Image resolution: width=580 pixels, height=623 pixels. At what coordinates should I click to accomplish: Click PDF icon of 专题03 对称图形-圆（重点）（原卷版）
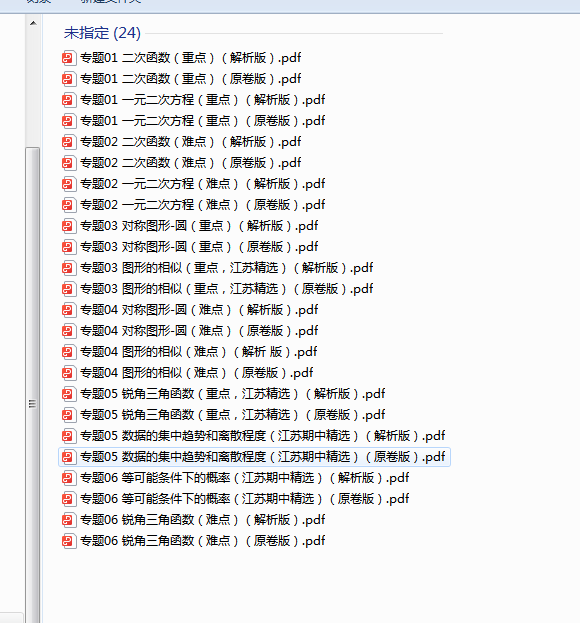coord(69,247)
